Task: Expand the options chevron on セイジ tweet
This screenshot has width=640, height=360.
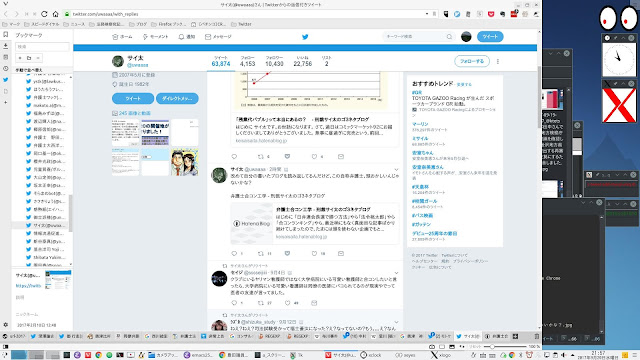Action: (x=396, y=273)
